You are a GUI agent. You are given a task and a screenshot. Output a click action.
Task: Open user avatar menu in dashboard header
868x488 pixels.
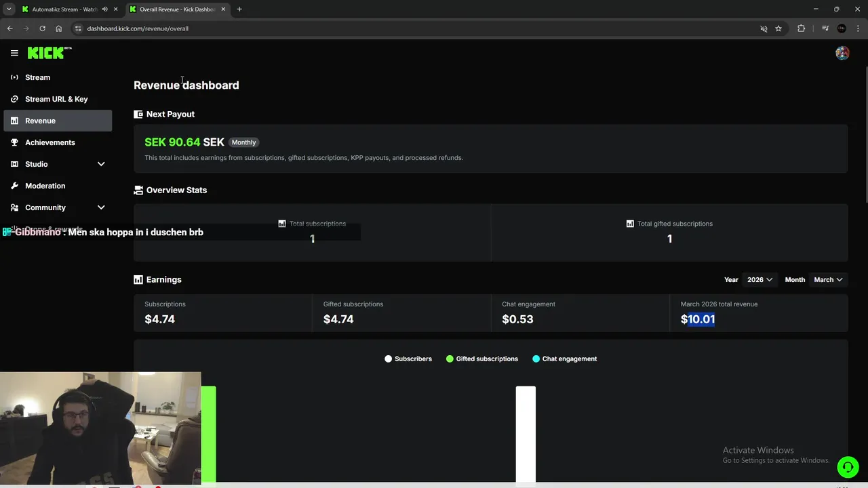[842, 53]
